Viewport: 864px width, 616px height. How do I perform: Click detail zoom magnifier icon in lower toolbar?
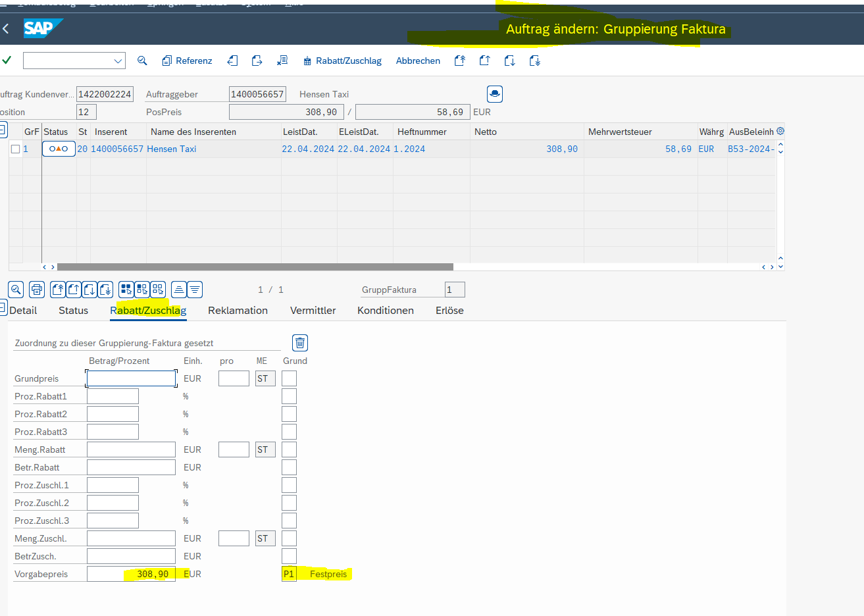[x=16, y=290]
